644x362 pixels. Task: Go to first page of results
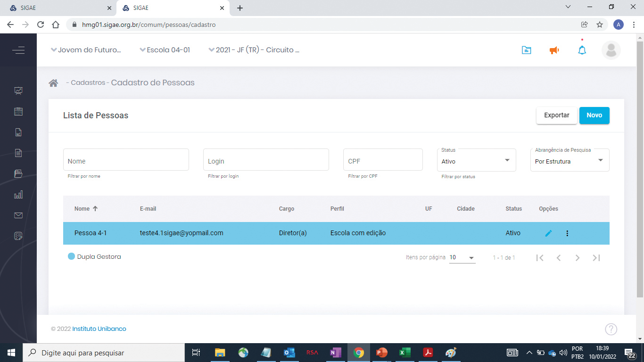click(x=540, y=258)
